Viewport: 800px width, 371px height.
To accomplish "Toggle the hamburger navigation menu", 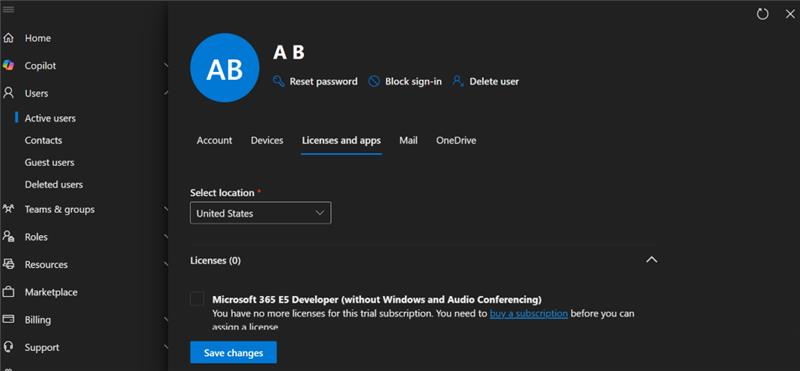I will tap(8, 9).
